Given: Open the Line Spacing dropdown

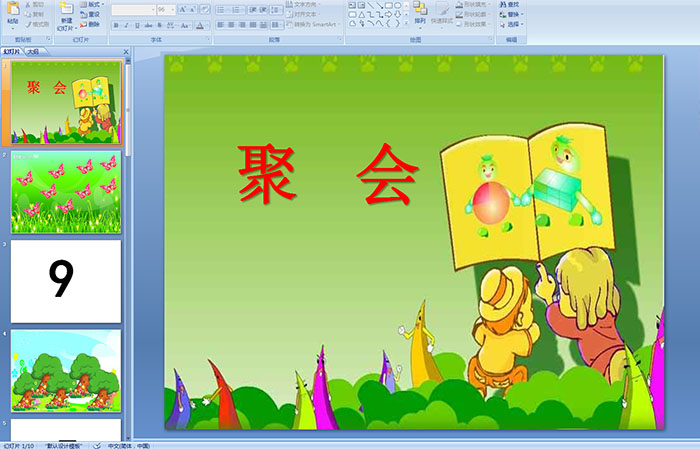Looking at the screenshot, I should click(x=276, y=9).
